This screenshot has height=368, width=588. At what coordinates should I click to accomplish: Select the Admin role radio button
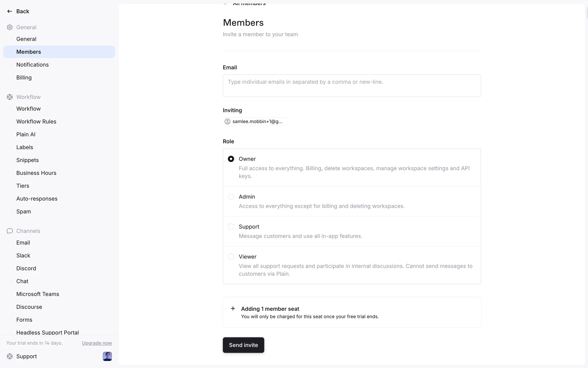click(231, 197)
